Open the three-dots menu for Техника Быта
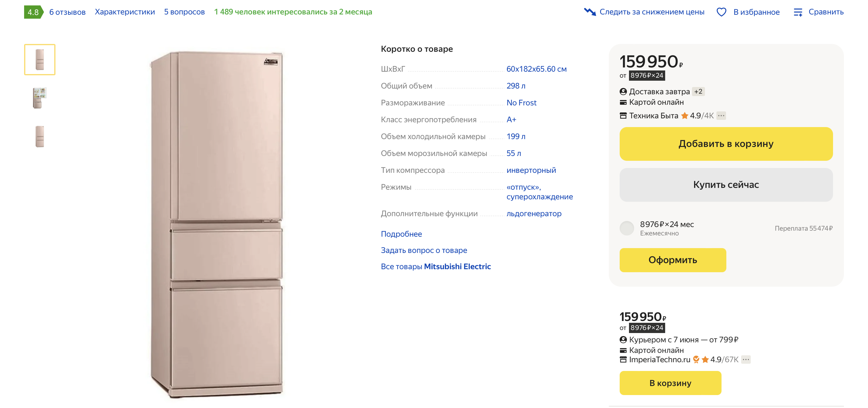Screen dimensions: 868x408 coord(721,116)
